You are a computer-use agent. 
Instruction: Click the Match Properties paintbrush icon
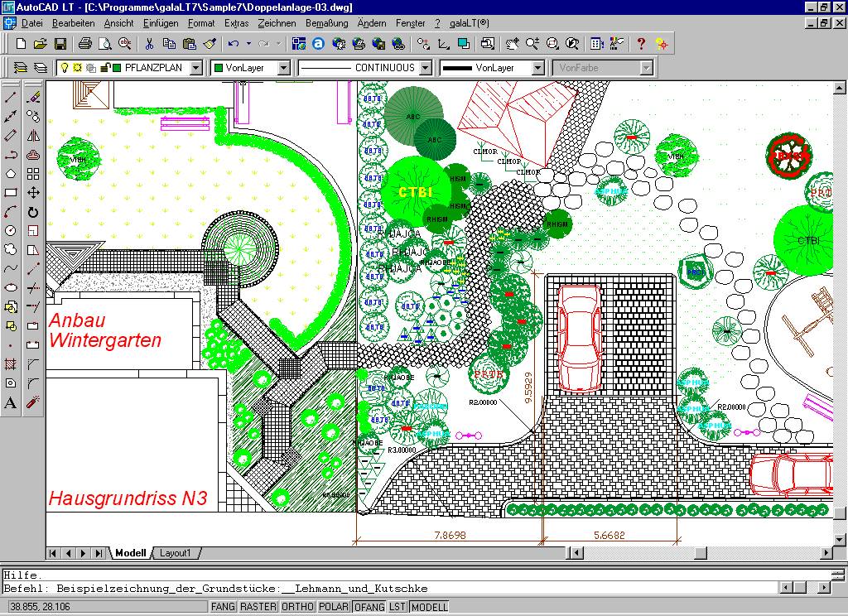(210, 44)
